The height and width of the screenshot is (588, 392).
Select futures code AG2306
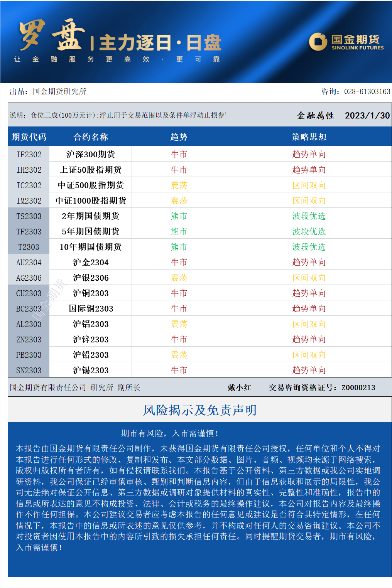(x=29, y=278)
